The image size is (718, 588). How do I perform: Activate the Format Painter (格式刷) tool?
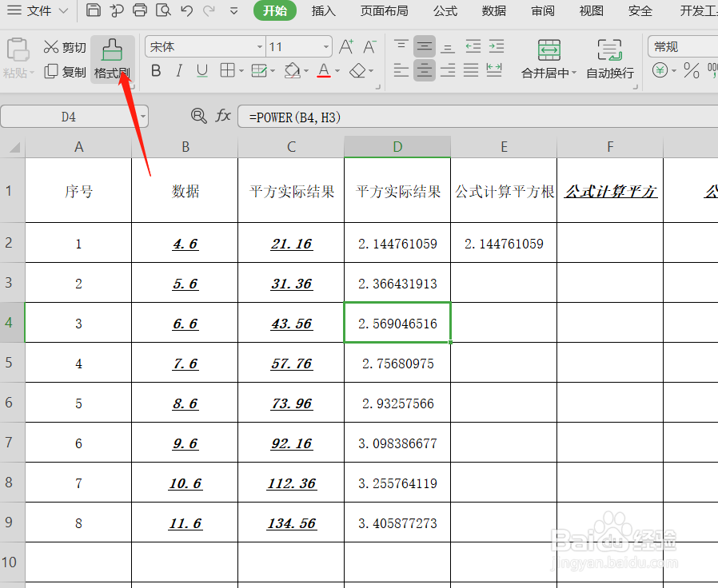coord(112,59)
